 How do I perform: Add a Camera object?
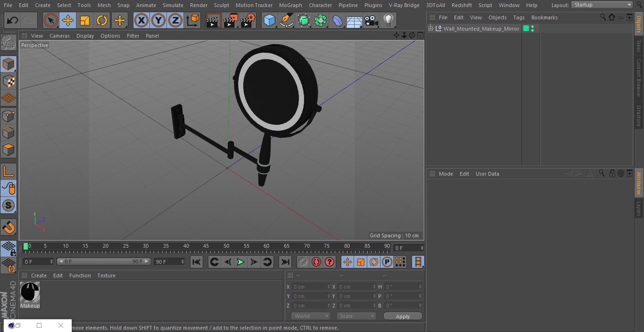point(372,20)
